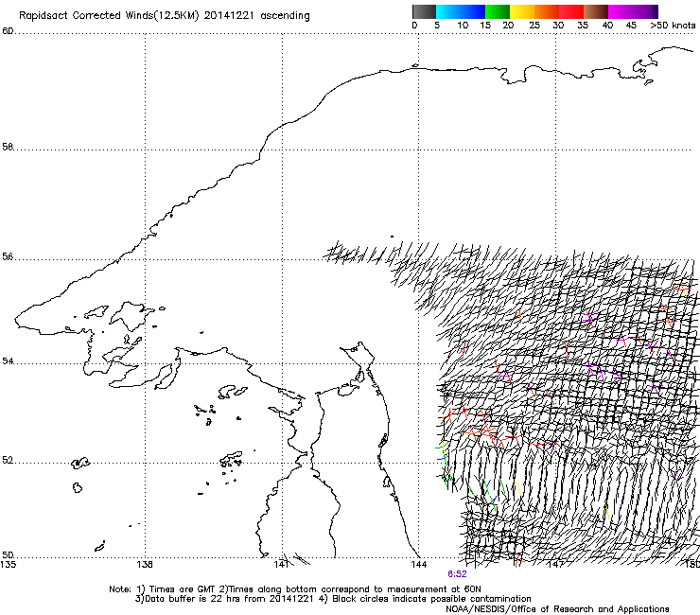Click the '>50 knots' legend label
700x615 pixels.
pos(673,26)
